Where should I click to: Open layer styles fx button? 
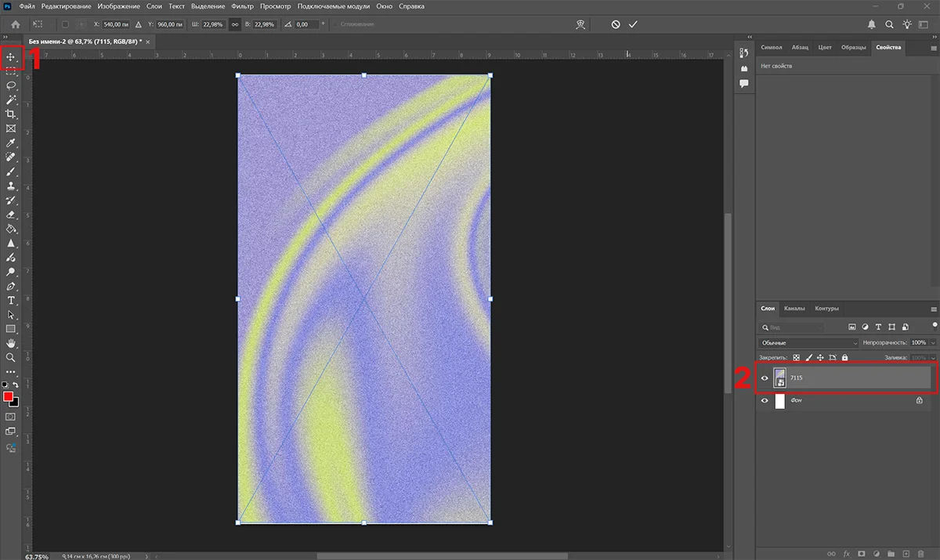pos(846,553)
